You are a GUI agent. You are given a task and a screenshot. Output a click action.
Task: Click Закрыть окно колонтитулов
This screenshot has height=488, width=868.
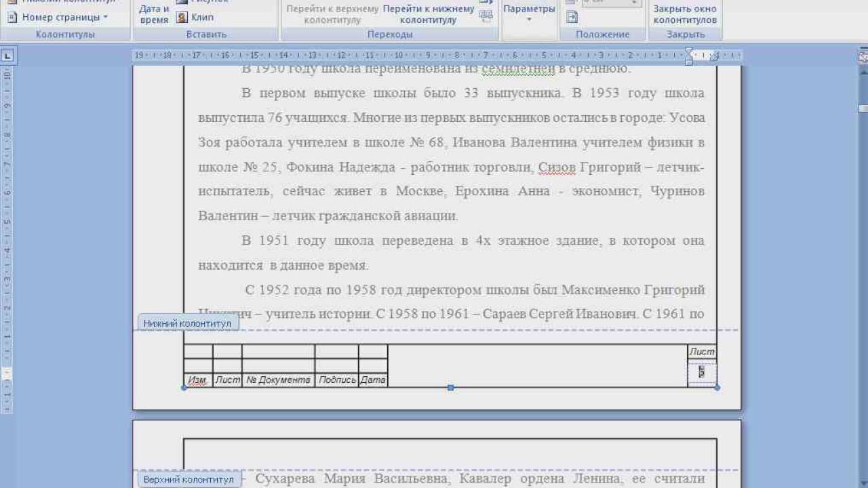tap(685, 14)
